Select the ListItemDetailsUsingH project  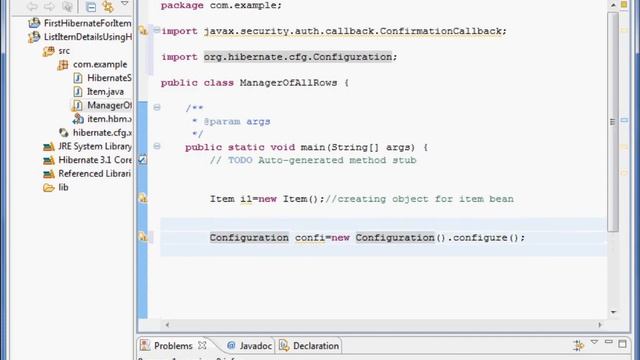[88, 37]
